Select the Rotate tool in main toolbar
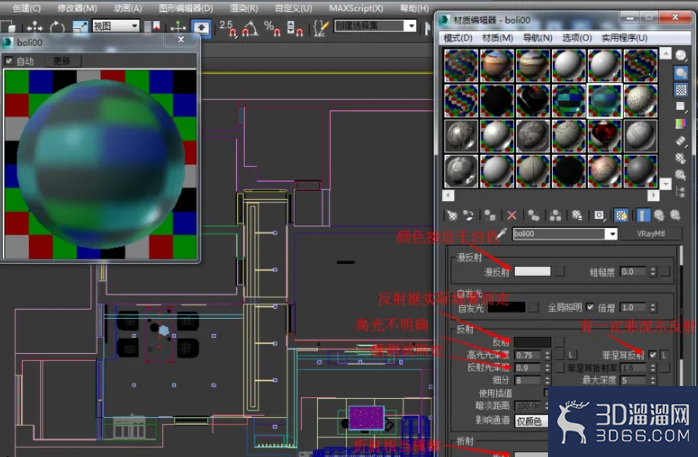Viewport: 698px width, 457px height. (x=57, y=28)
